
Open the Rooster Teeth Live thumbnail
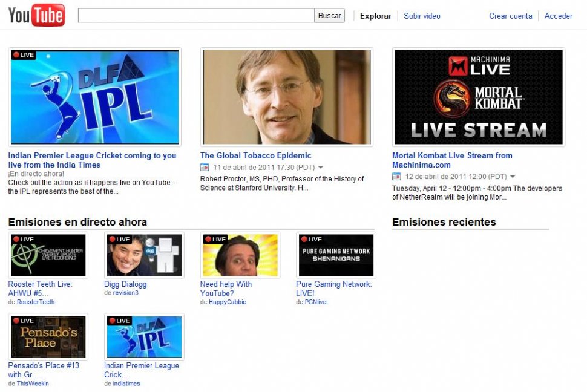pos(48,255)
